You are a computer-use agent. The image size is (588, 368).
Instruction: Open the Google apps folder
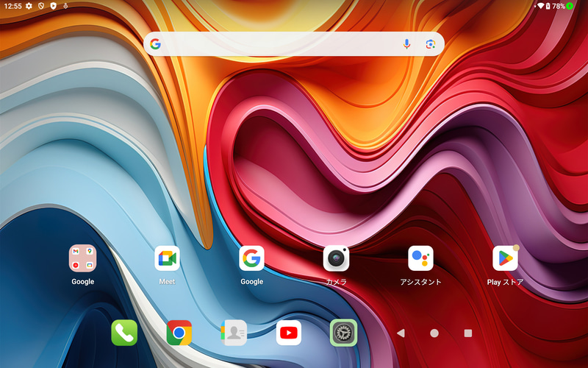(x=82, y=258)
